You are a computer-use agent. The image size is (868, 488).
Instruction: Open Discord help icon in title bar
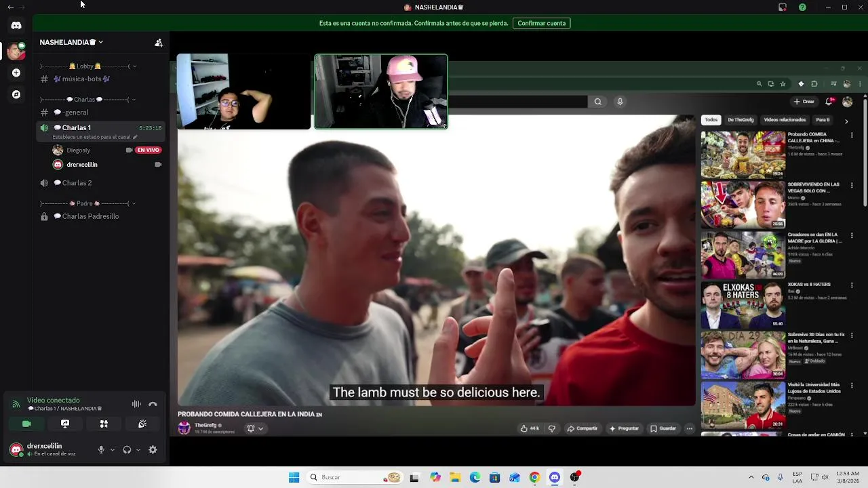(x=802, y=7)
